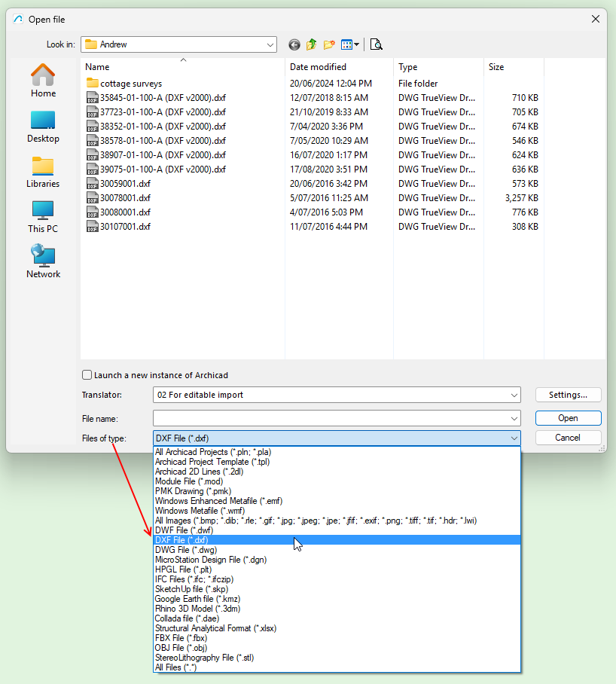
Task: Open translator Settings
Action: [x=568, y=395]
